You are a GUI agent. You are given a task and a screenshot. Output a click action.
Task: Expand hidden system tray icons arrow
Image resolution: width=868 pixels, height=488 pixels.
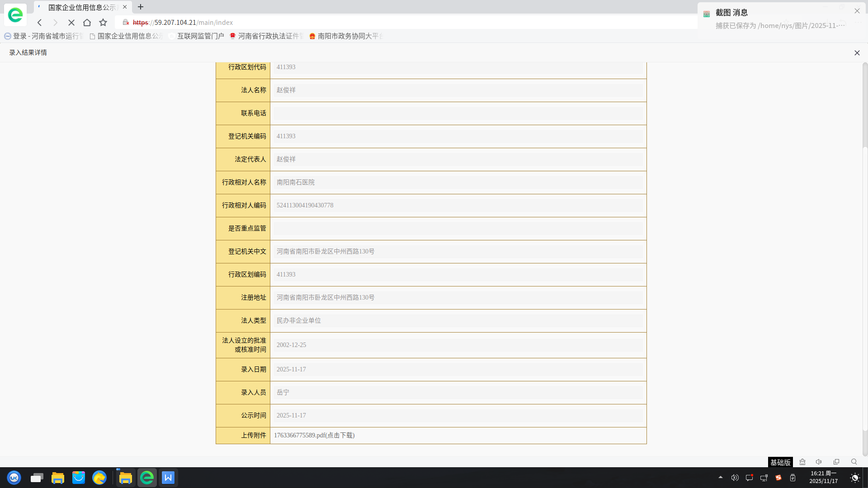pos(721,477)
